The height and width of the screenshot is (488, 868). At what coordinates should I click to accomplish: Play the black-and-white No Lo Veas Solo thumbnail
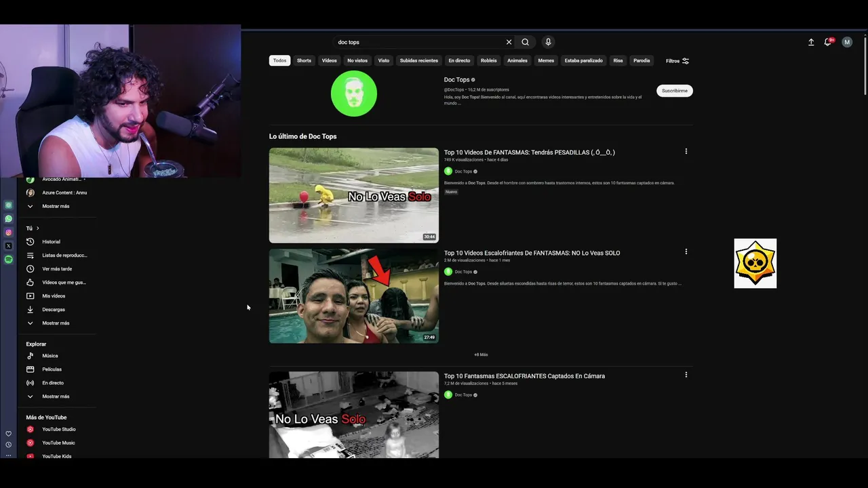pos(354,415)
